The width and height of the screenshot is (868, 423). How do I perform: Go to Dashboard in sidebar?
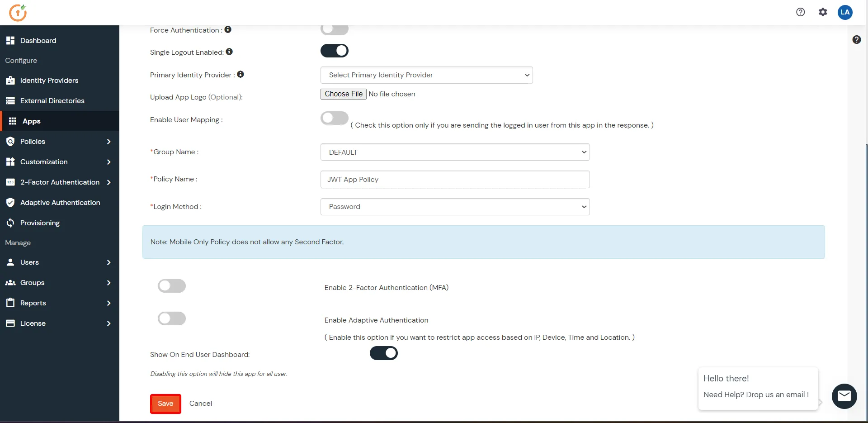coord(60,40)
